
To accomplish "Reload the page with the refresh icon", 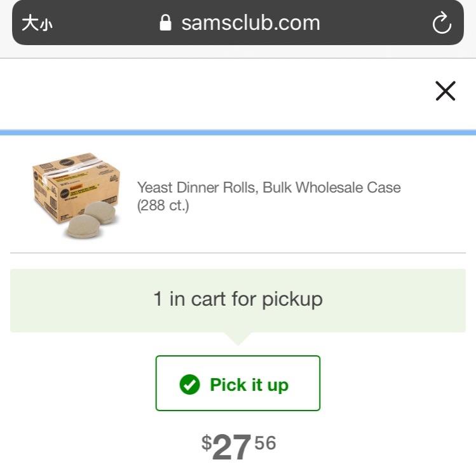I will click(x=441, y=24).
